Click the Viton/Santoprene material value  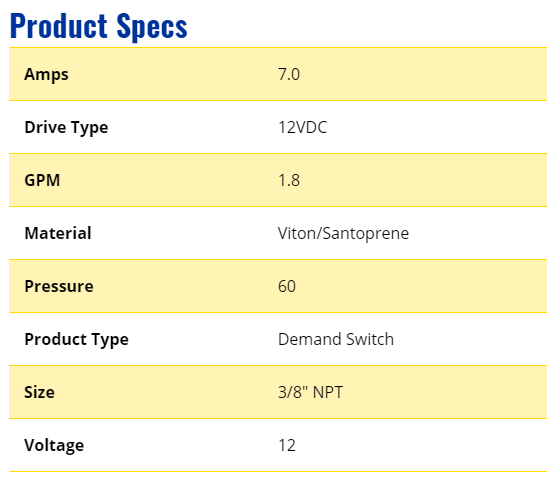(343, 233)
